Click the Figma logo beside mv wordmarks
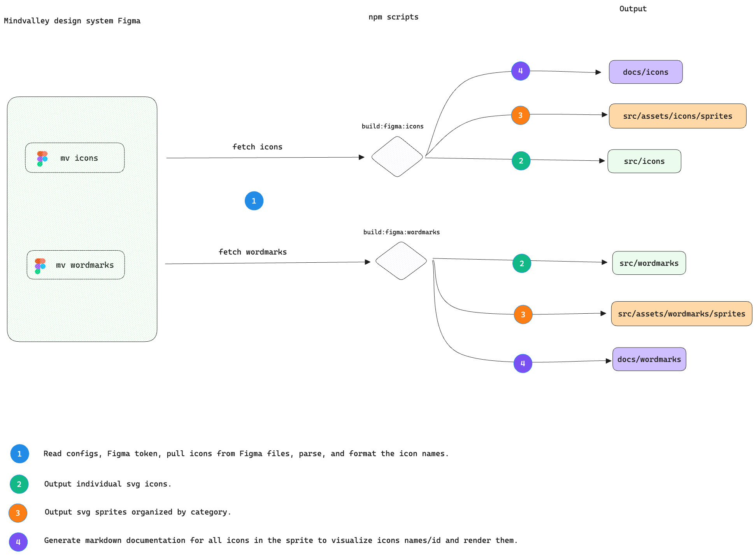 tap(40, 266)
